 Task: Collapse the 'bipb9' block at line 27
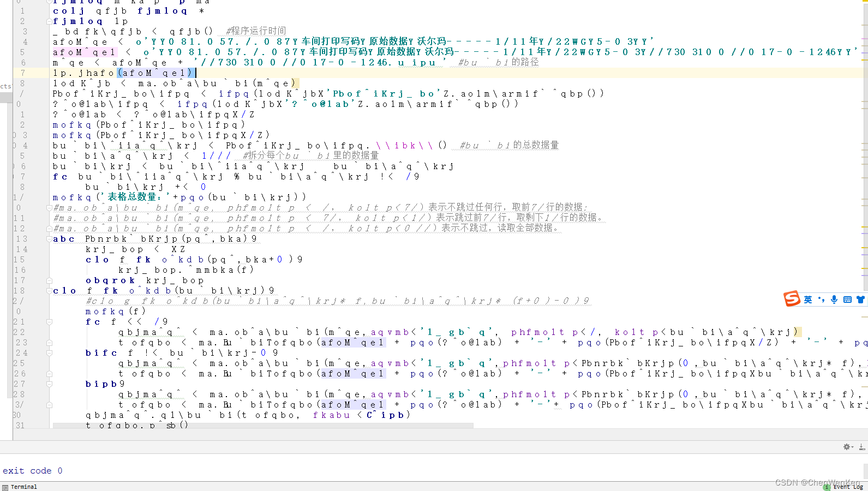coord(49,384)
